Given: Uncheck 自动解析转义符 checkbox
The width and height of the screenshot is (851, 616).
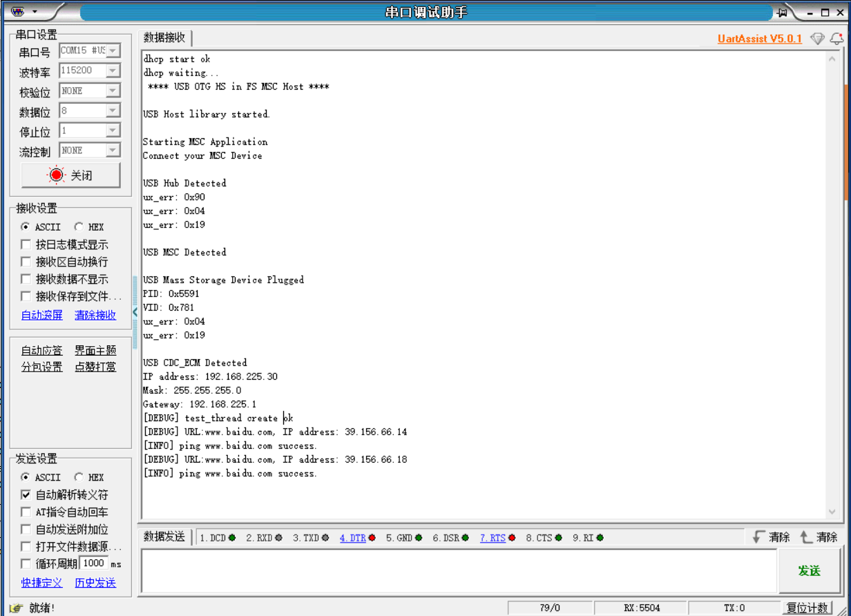Looking at the screenshot, I should point(26,494).
